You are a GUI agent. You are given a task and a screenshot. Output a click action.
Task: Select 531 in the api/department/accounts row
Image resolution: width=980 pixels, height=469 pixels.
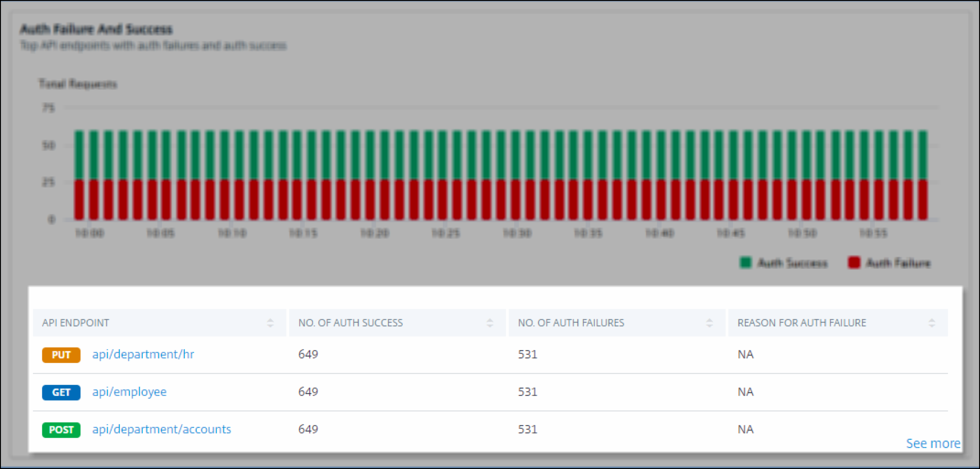528,429
